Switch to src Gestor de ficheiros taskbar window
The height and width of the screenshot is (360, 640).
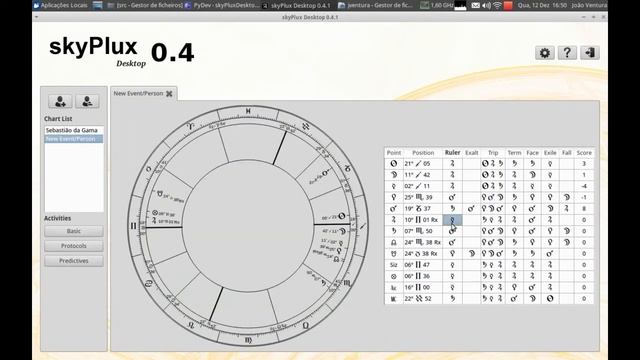(145, 5)
